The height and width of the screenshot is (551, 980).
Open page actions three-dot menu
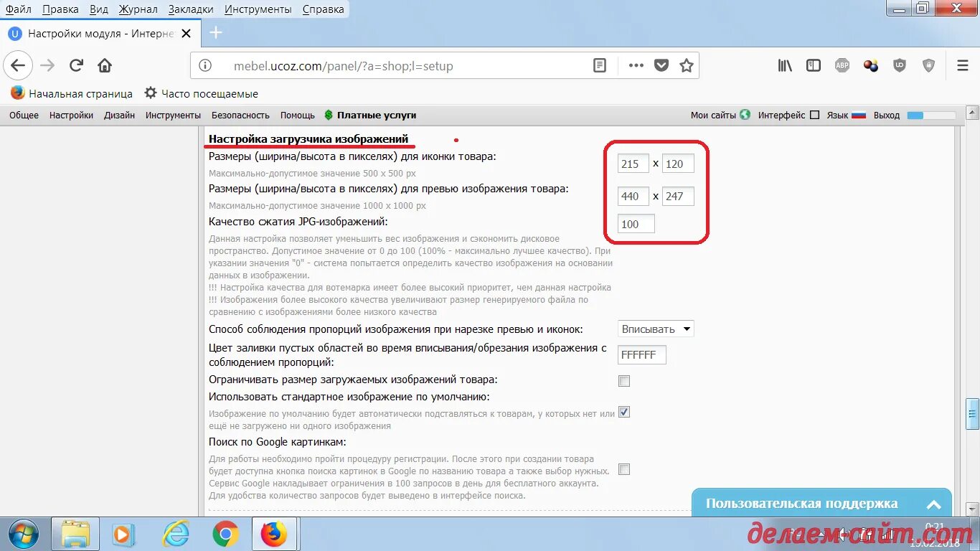tap(636, 66)
